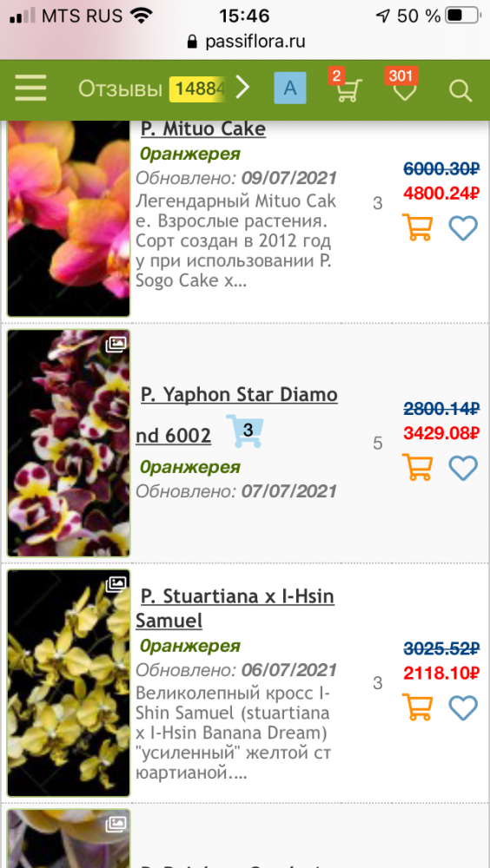Viewport: 490px width, 868px height.
Task: Open the wishlist heart showing 301
Action: (x=404, y=90)
